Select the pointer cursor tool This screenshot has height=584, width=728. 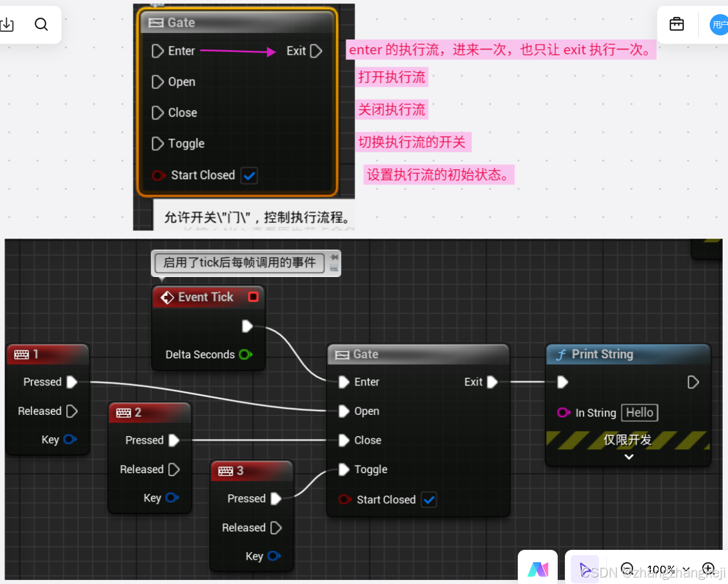pyautogui.click(x=585, y=569)
